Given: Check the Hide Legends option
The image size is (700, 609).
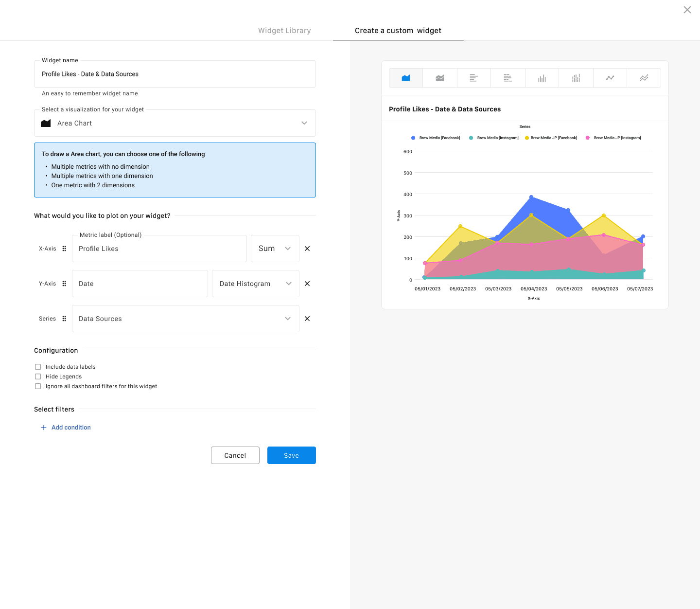Looking at the screenshot, I should click(x=38, y=376).
